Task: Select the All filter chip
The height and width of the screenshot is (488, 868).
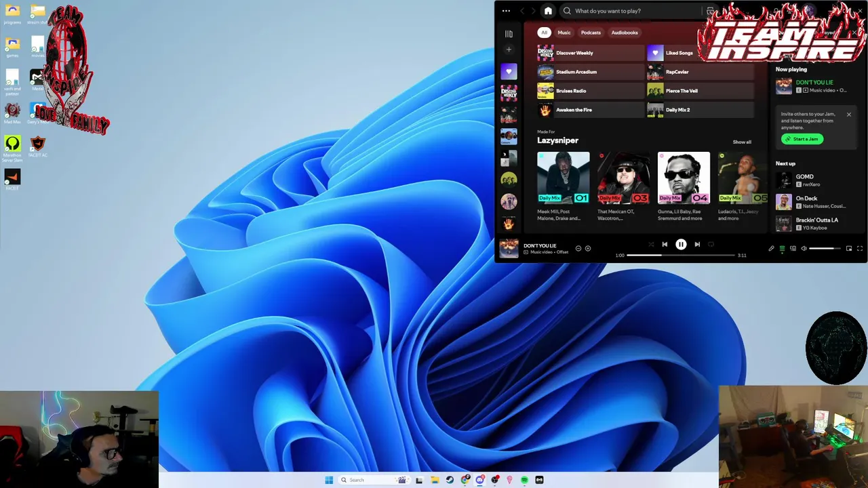Action: (544, 33)
